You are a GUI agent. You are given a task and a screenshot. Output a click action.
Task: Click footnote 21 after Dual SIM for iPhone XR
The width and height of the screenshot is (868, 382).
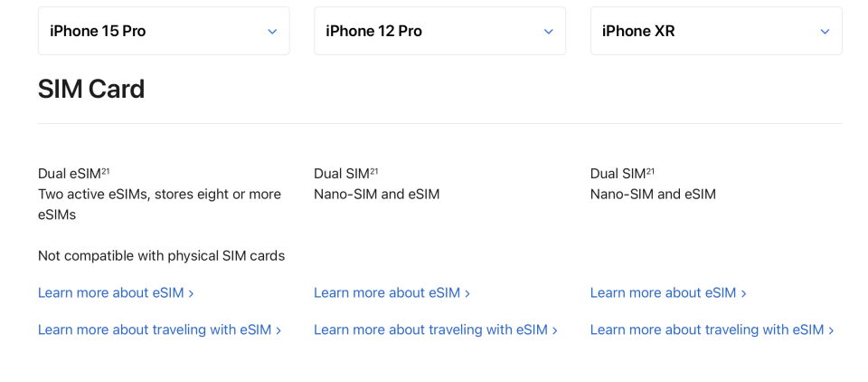pyautogui.click(x=650, y=171)
